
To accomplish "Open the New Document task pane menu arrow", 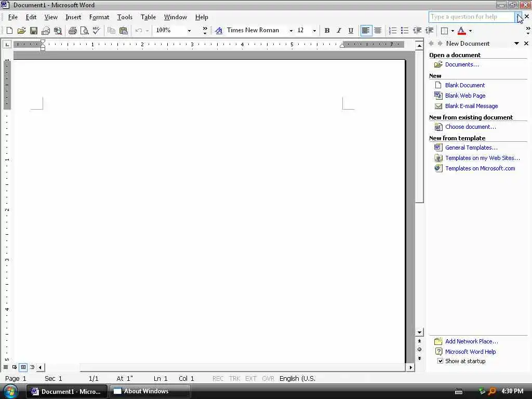I will (516, 44).
